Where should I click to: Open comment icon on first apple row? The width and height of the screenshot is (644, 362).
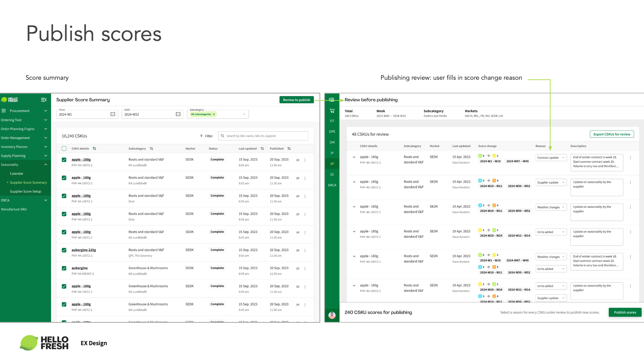click(x=298, y=160)
